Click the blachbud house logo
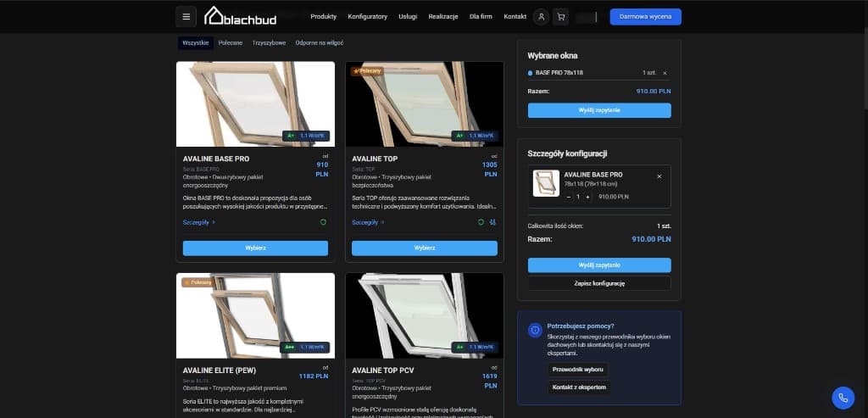868x418 pixels. 240,16
